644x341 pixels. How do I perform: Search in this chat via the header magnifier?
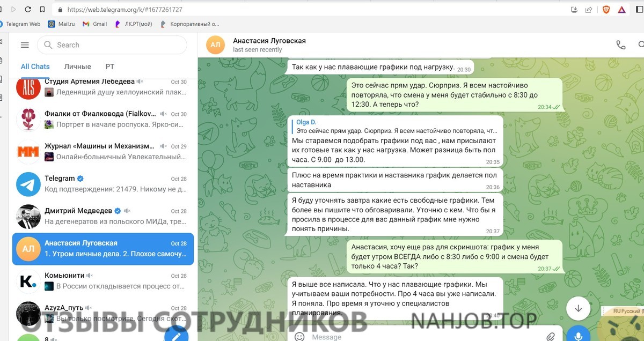641,45
